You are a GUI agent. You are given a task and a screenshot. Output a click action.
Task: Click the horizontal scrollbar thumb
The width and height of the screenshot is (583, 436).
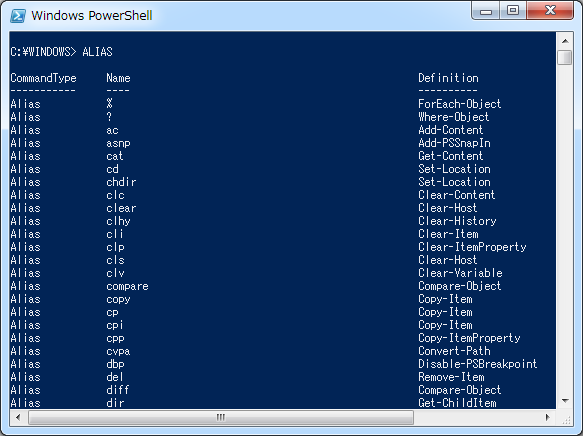click(x=221, y=417)
